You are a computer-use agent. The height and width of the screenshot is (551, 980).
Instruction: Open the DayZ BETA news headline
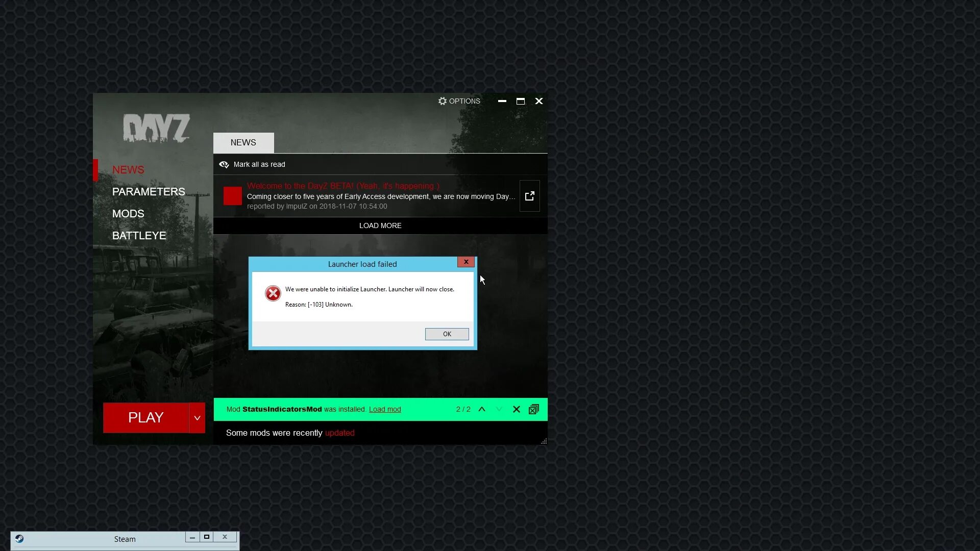pos(343,186)
